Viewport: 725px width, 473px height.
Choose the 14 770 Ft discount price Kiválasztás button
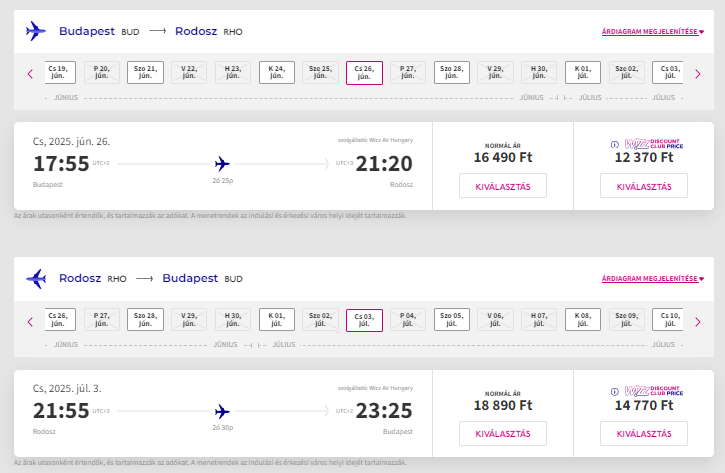tap(644, 433)
